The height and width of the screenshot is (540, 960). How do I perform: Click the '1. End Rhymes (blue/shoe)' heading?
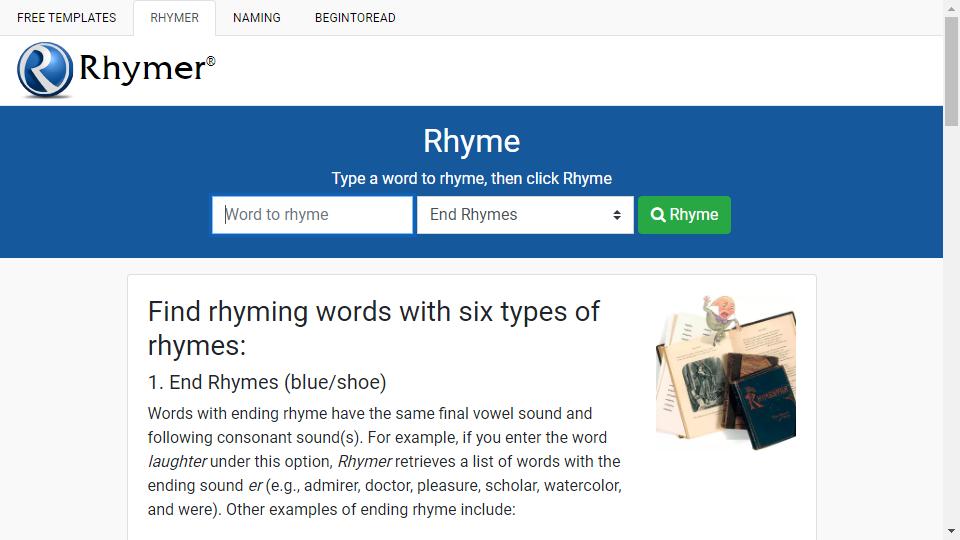[x=267, y=382]
